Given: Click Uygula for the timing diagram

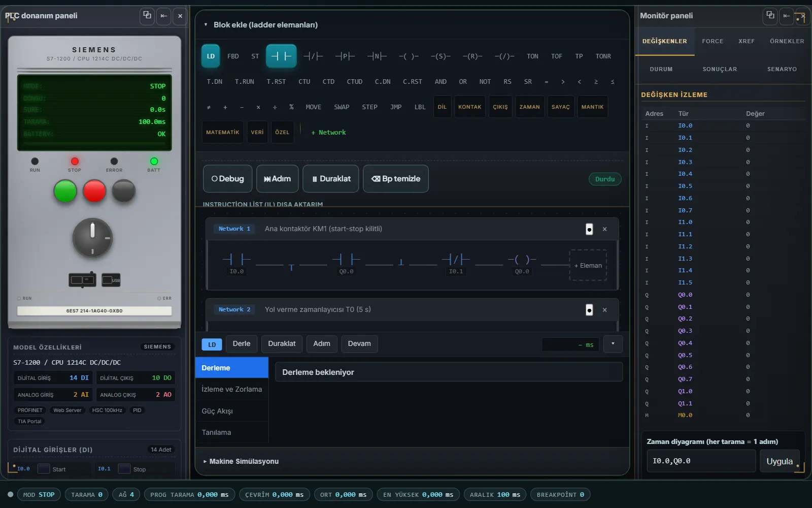Looking at the screenshot, I should 780,461.
